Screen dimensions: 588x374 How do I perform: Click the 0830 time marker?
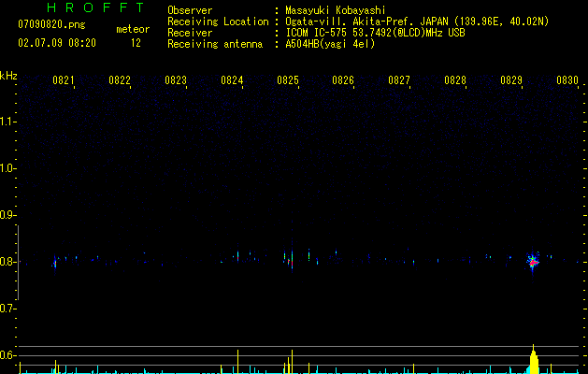(x=567, y=80)
